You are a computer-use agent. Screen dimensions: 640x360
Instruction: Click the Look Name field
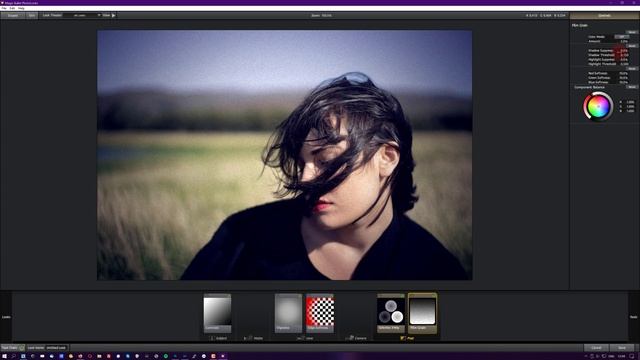[56, 348]
